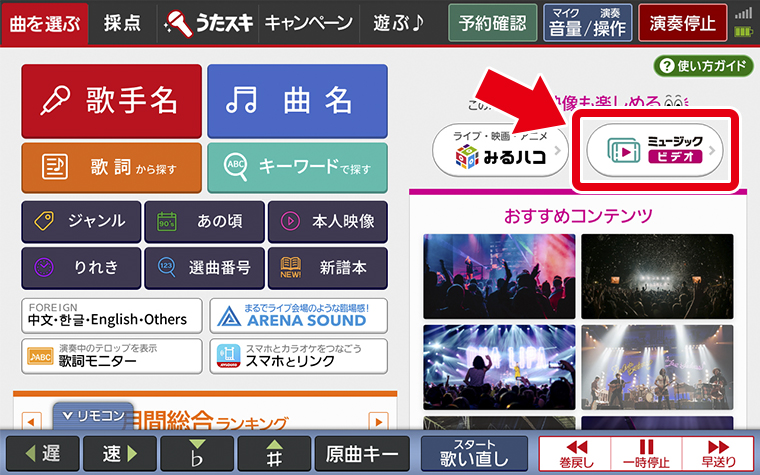Viewport: 760px width, 475px height.
Task: Pause playback with the pause button
Action: tap(646, 454)
